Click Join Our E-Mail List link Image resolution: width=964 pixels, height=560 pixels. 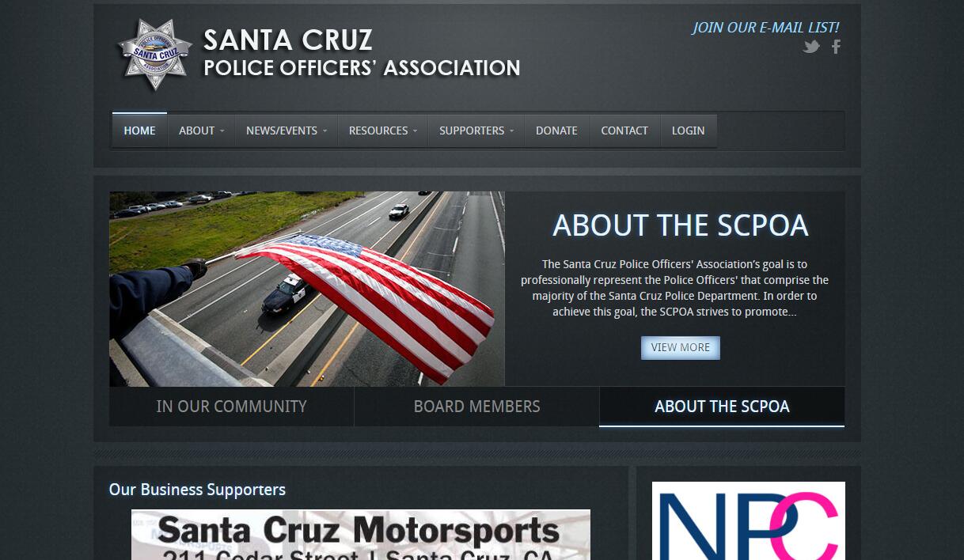(x=765, y=28)
